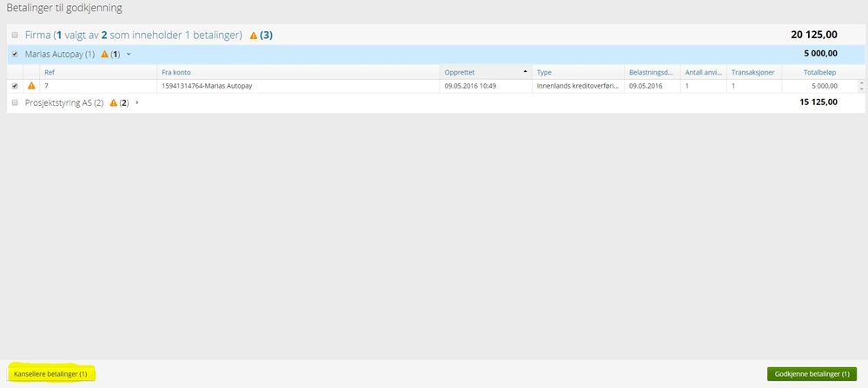Toggle the Firma select-all checkbox

(15, 36)
